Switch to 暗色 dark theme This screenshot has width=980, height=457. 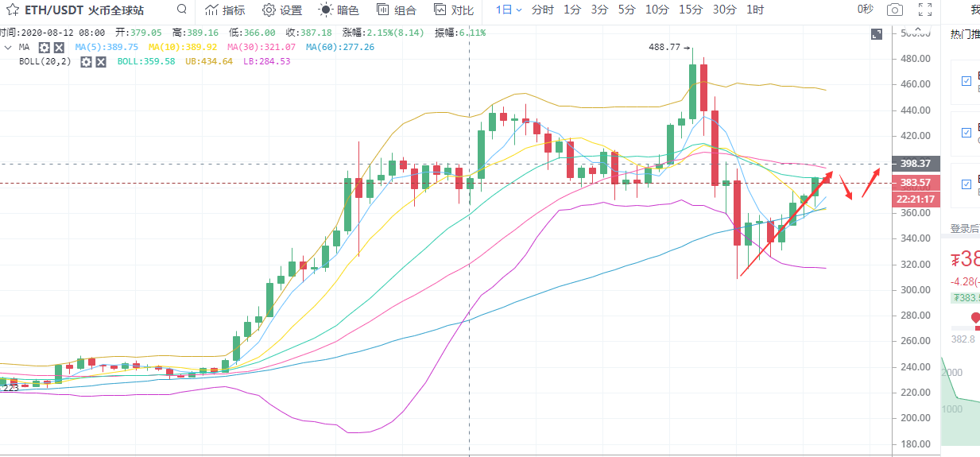tap(339, 10)
